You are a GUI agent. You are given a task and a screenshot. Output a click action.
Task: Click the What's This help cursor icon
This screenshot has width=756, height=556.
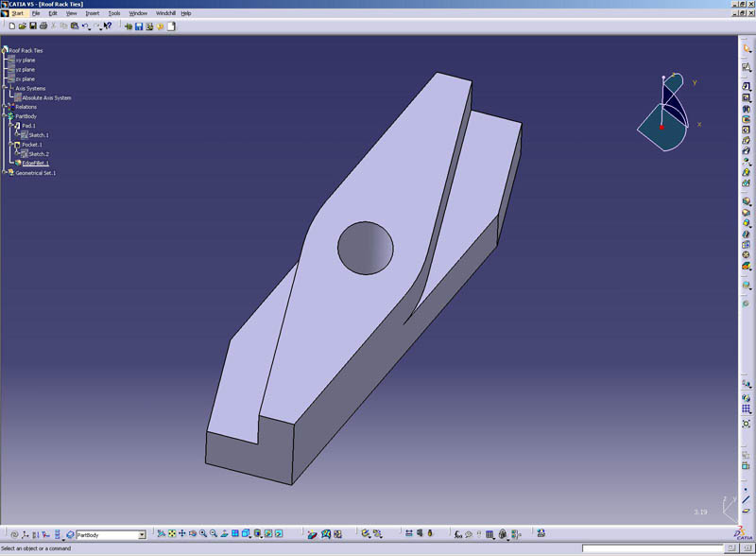point(107,26)
